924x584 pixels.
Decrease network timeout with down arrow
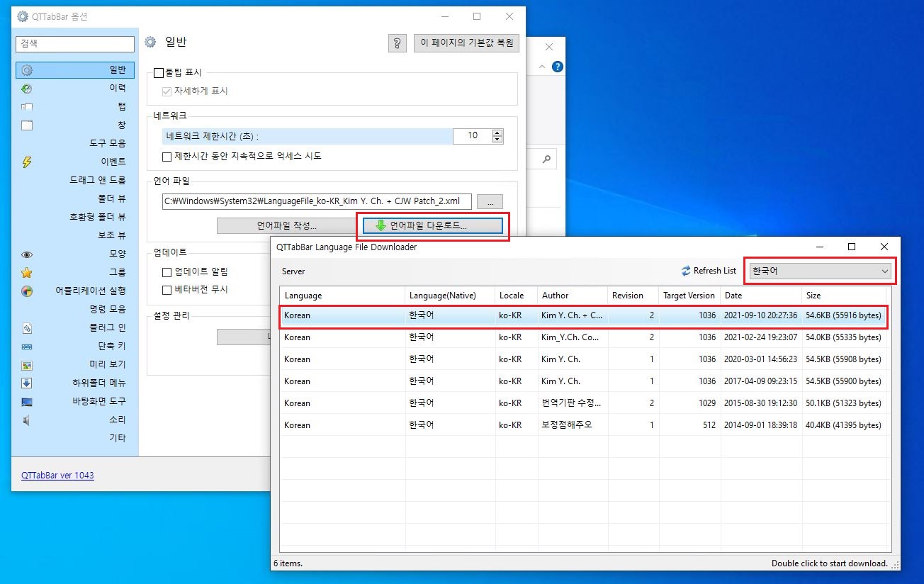click(497, 139)
